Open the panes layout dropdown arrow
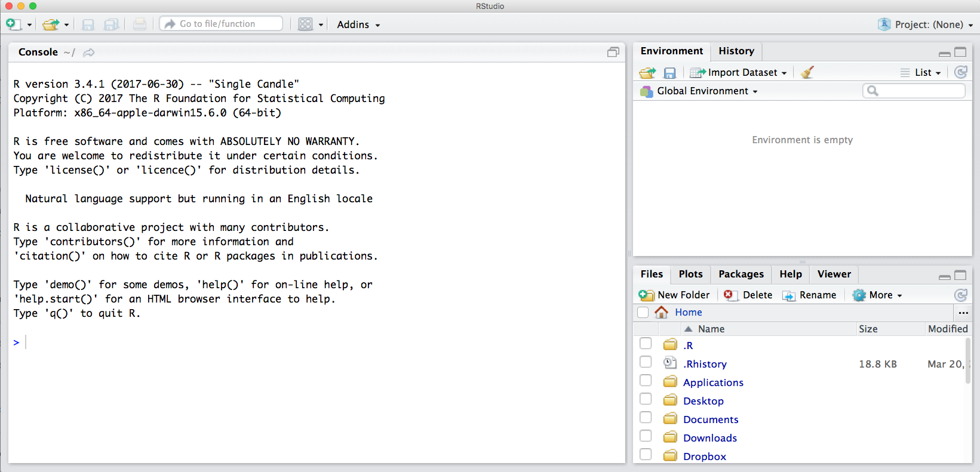 pos(321,25)
